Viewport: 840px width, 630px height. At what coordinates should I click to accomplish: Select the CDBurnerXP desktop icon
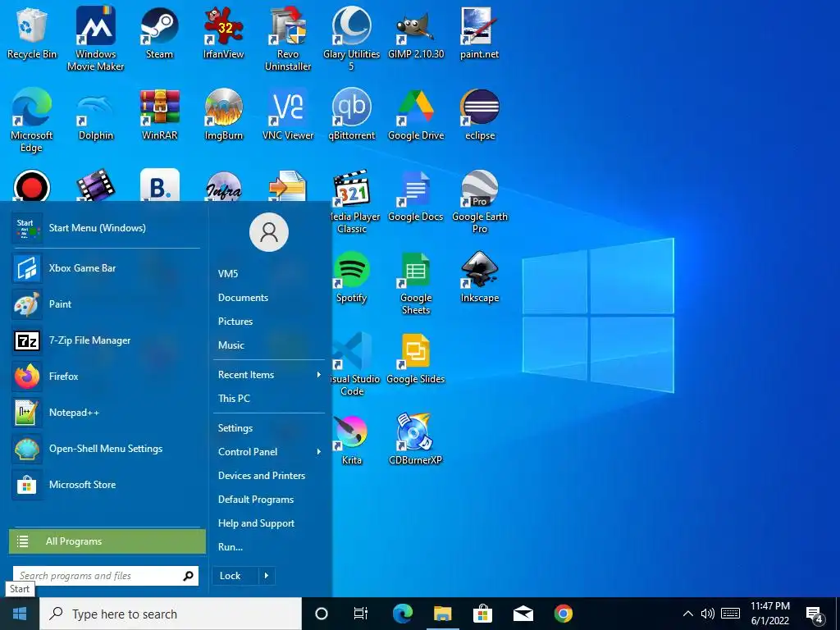coord(416,440)
